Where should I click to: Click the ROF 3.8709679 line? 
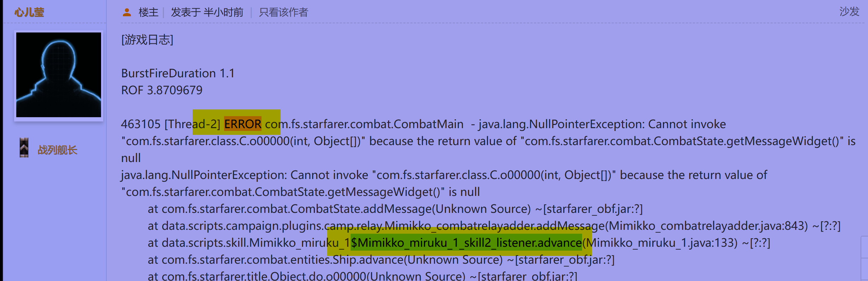162,90
